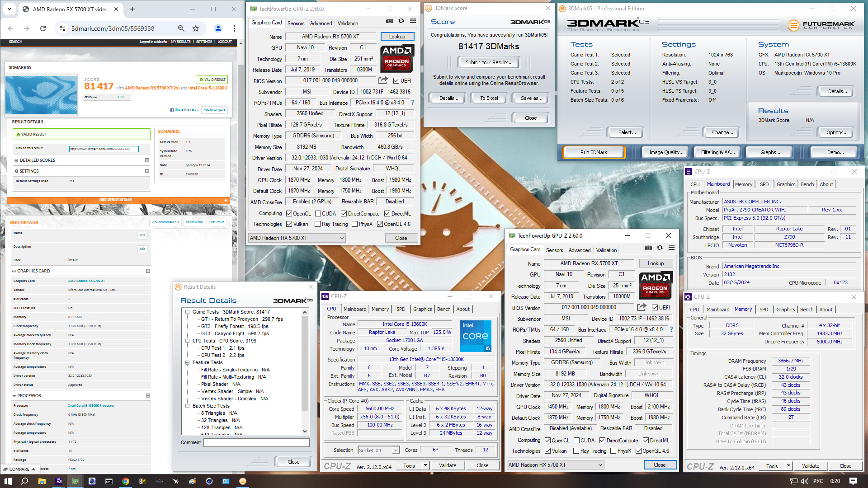Click Bus Interface question mark in bottom GPU-Z
Screen dimensions: 868x488
pos(671,329)
